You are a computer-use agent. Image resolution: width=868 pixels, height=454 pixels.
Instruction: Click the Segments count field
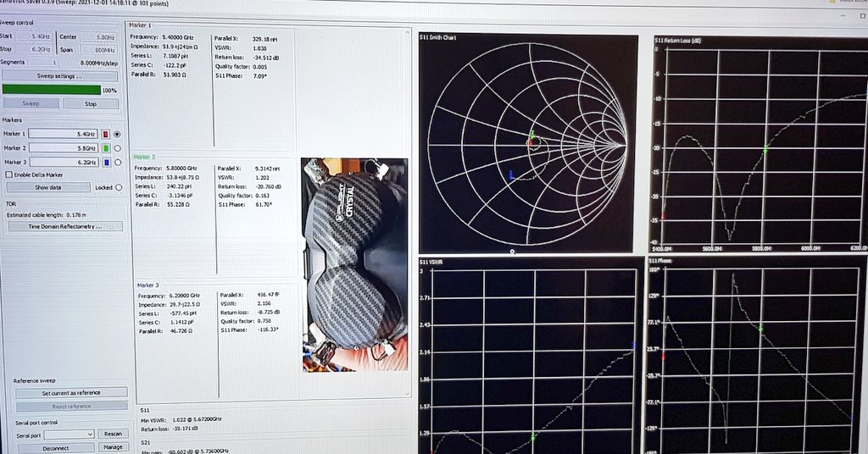43,63
